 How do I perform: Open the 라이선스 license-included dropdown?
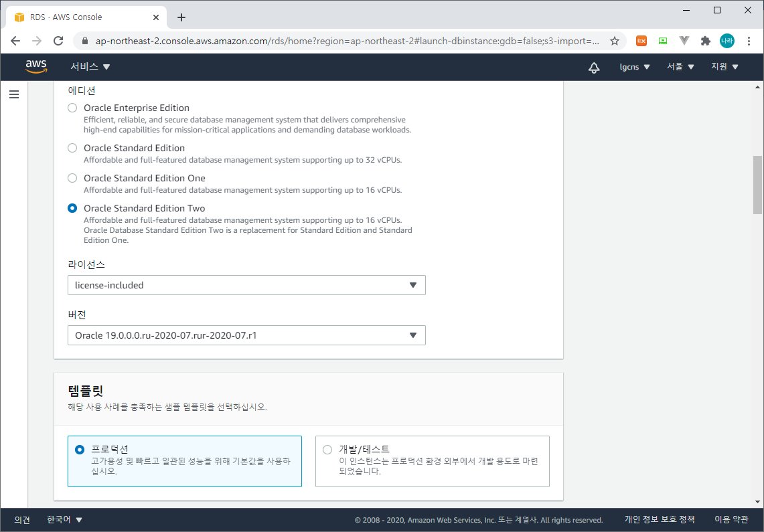click(x=246, y=285)
